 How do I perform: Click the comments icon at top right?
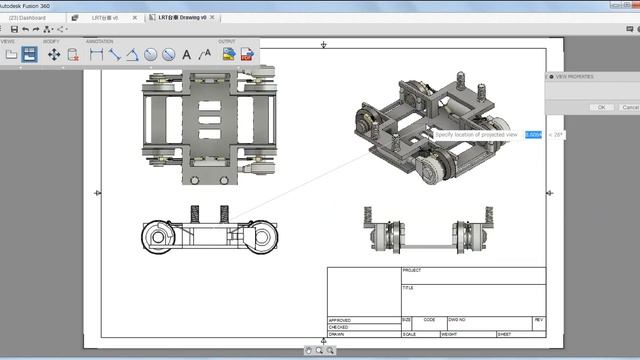click(630, 29)
